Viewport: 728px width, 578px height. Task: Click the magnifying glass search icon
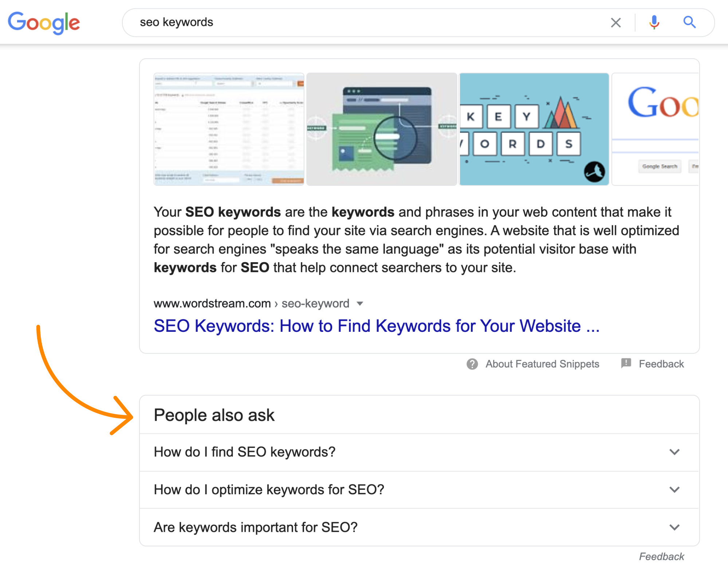click(x=689, y=23)
